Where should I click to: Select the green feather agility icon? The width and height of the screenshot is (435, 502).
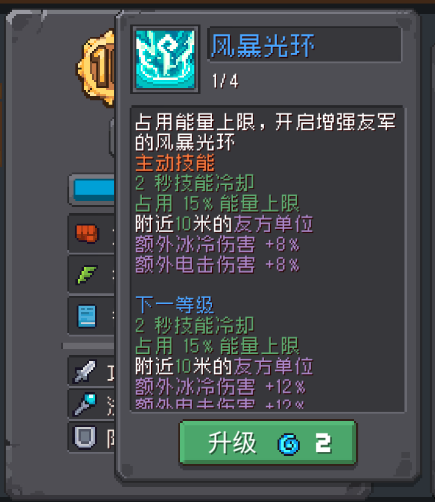point(87,274)
